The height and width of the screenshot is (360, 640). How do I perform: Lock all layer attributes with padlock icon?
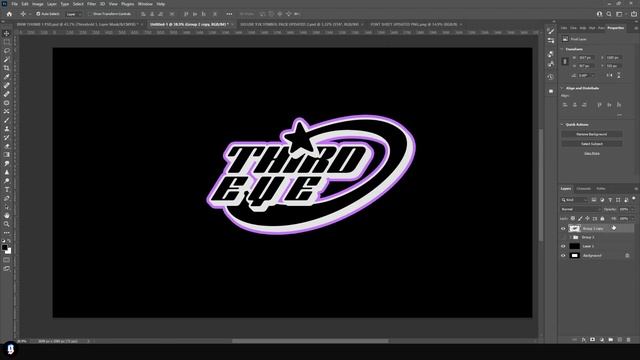pyautogui.click(x=602, y=219)
